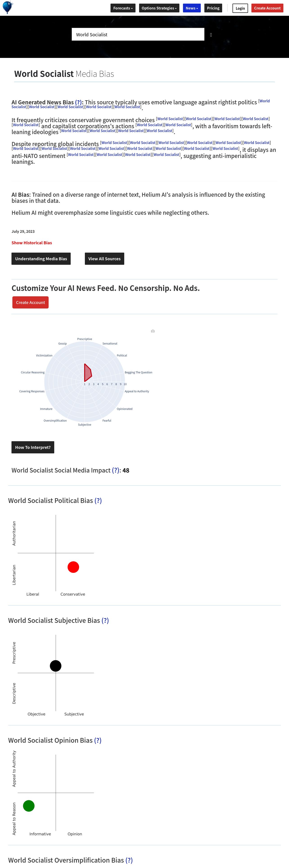289x868 pixels.
Task: Click the World Socialist search input field
Action: click(138, 34)
